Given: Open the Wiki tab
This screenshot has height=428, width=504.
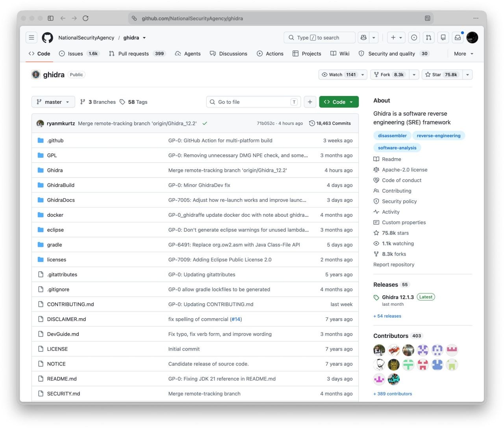Looking at the screenshot, I should coord(340,54).
